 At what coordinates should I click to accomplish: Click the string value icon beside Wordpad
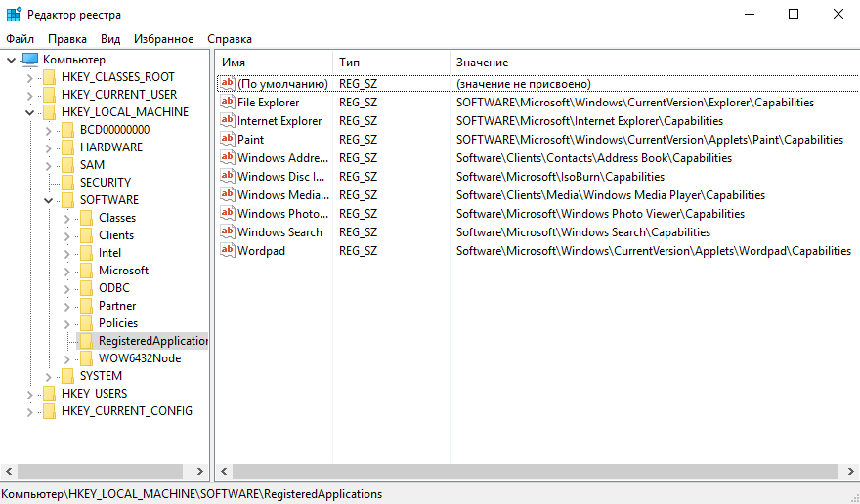[x=227, y=250]
